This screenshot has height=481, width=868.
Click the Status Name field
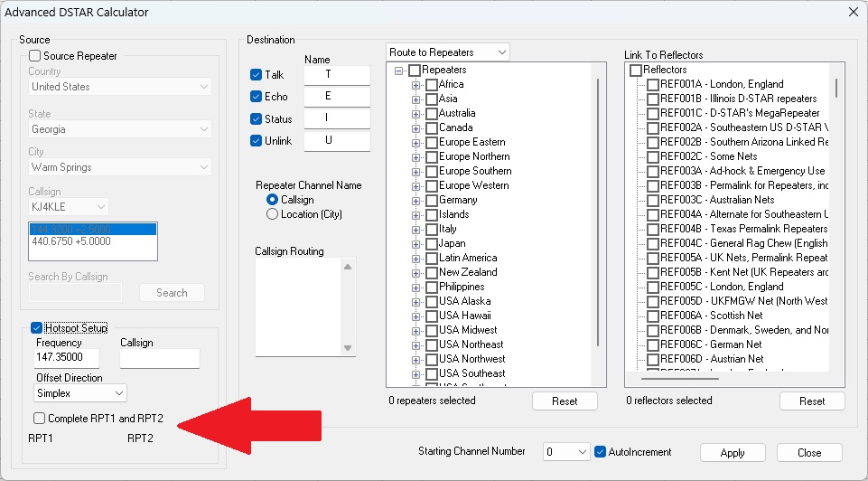click(x=337, y=118)
